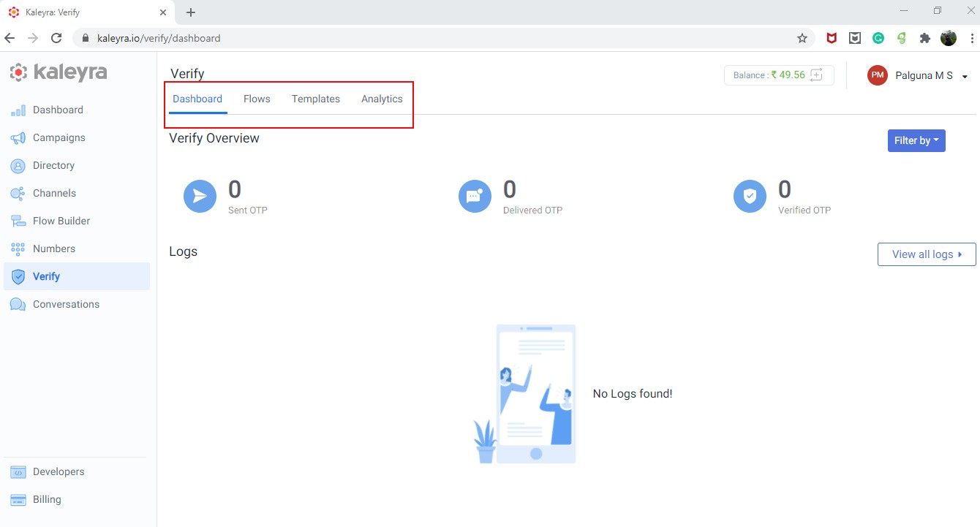Click the Conversations chat bubble icon
980x527 pixels.
(x=18, y=305)
